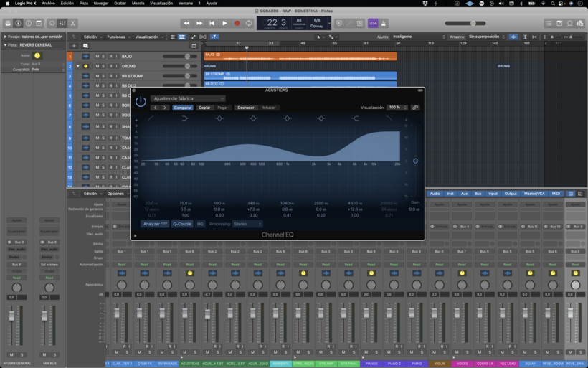The height and width of the screenshot is (368, 588).
Task: Click the Read automation button on REVERB GENERAL strip
Action: pos(16,278)
